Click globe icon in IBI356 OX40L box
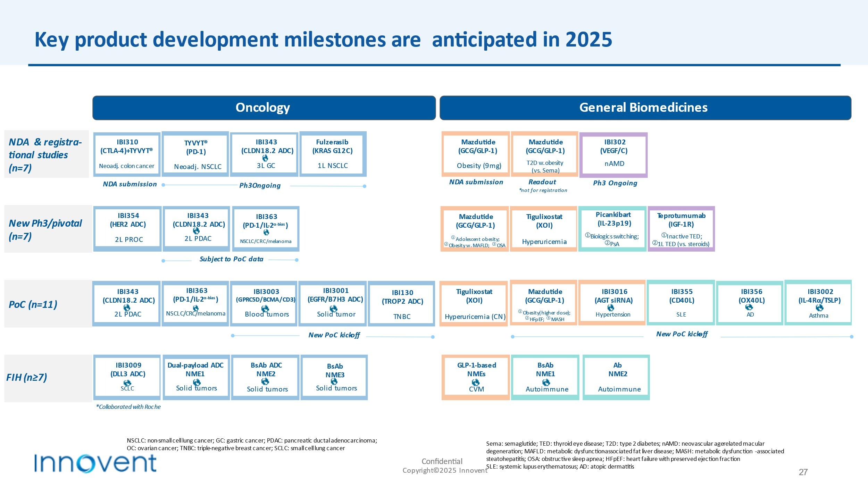The width and height of the screenshot is (868, 488). 749,308
